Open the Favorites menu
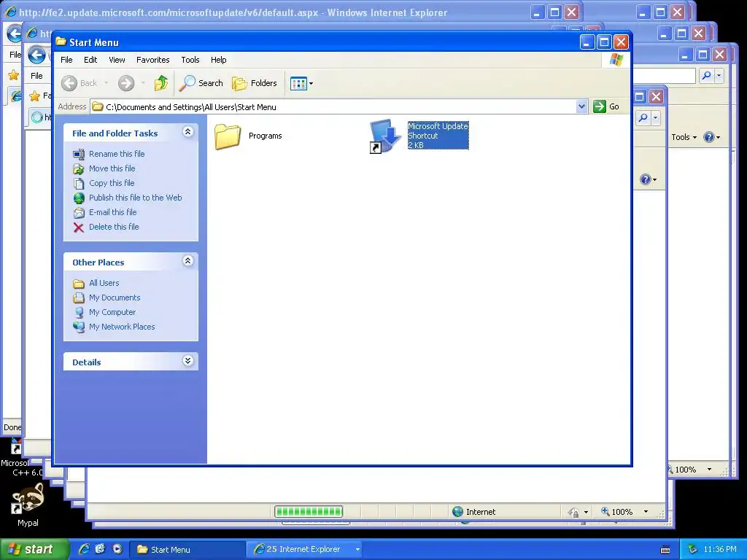Screen dimensions: 747x560 pyautogui.click(x=153, y=60)
